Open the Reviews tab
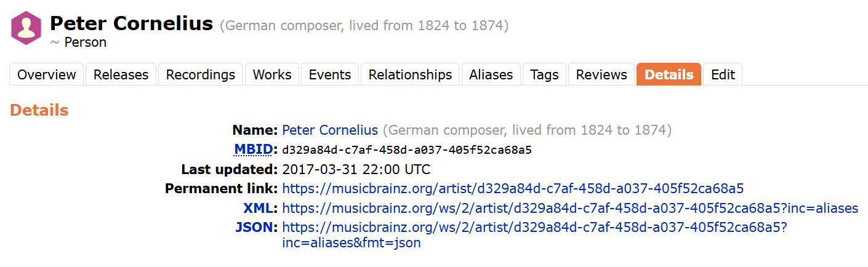Screen dimensions: 868x267 (x=601, y=74)
